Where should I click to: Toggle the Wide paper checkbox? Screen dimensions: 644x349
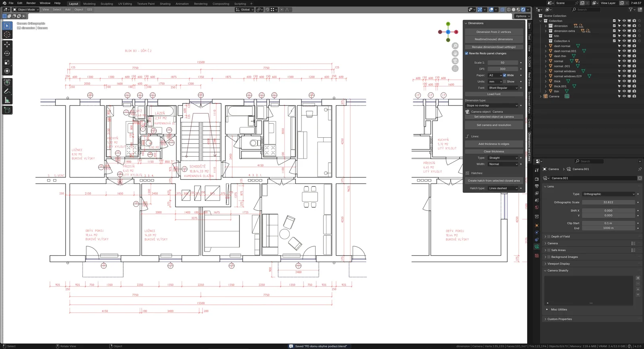pyautogui.click(x=504, y=75)
